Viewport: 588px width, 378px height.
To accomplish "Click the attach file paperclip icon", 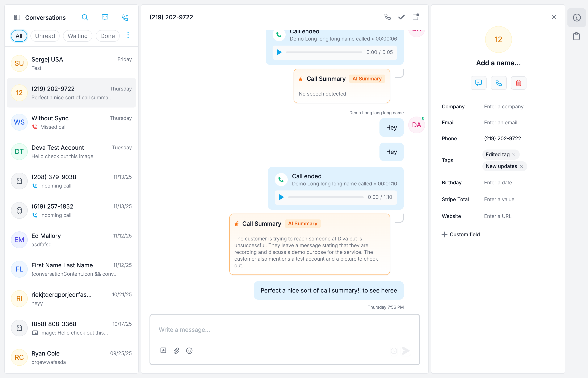I will coord(176,350).
